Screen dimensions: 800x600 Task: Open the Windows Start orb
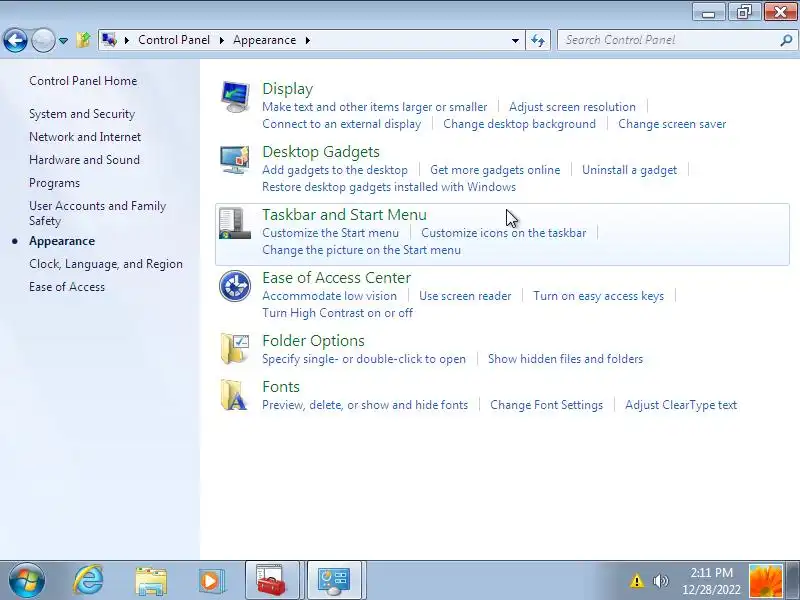tap(26, 581)
